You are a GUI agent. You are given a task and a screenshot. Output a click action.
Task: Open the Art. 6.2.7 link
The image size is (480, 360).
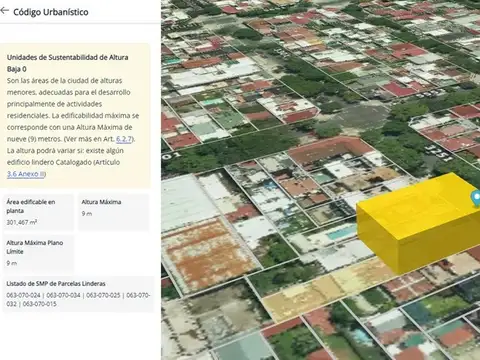tap(124, 139)
